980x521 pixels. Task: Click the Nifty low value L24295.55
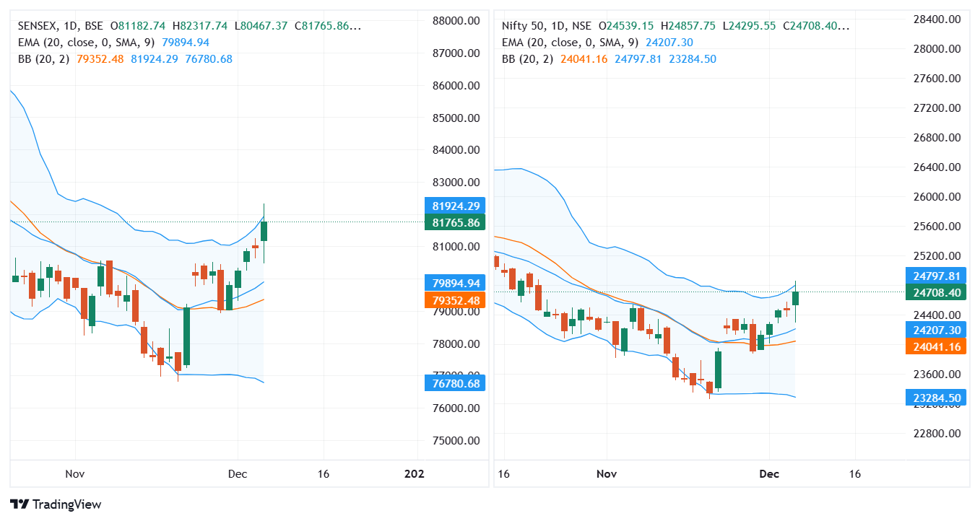click(749, 26)
